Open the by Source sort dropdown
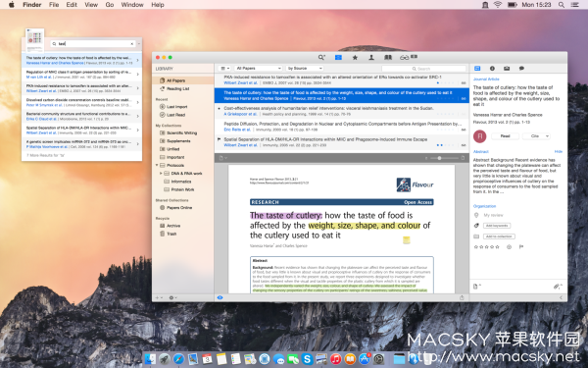This screenshot has height=368, width=588. click(x=305, y=69)
